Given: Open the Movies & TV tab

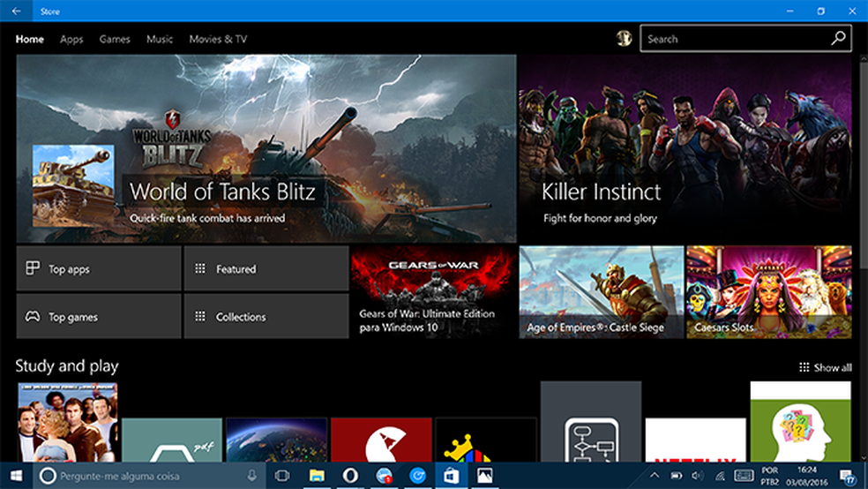Looking at the screenshot, I should 218,39.
